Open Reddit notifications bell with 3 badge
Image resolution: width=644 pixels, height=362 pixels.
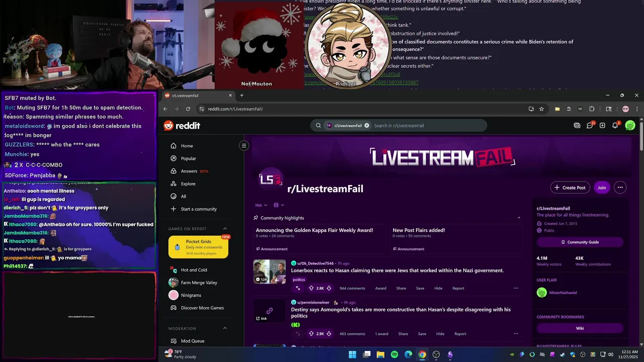(615, 125)
